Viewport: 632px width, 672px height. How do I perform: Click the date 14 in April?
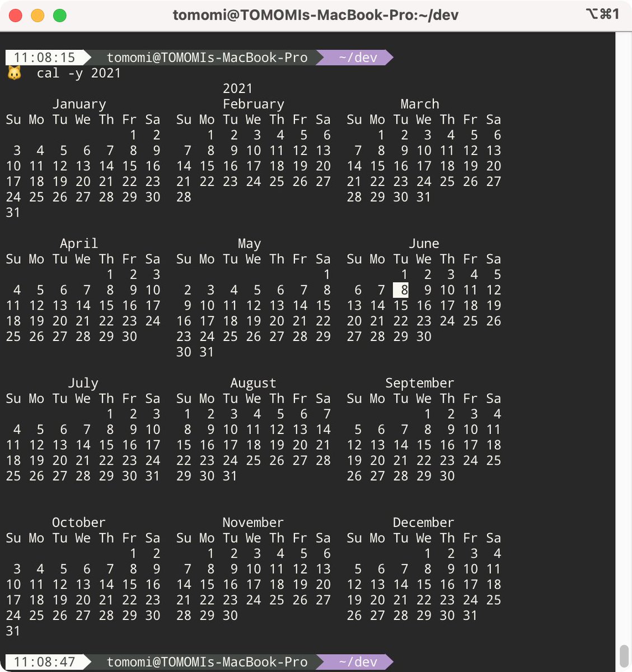[x=83, y=306]
